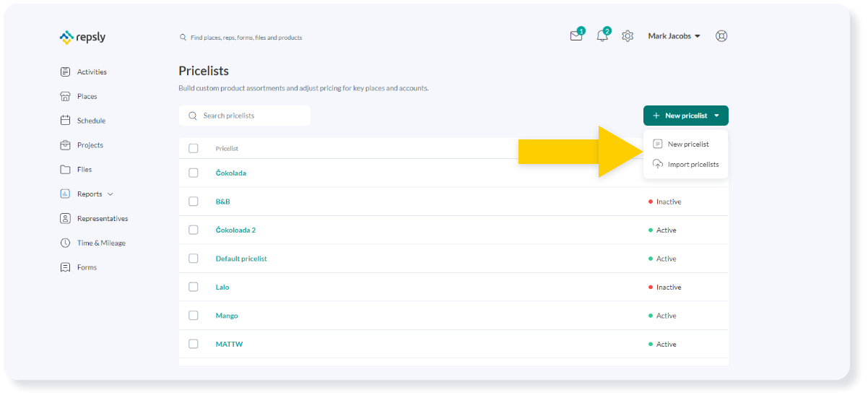Toggle the select-all checkbox in table header
868x398 pixels.
pyautogui.click(x=194, y=148)
